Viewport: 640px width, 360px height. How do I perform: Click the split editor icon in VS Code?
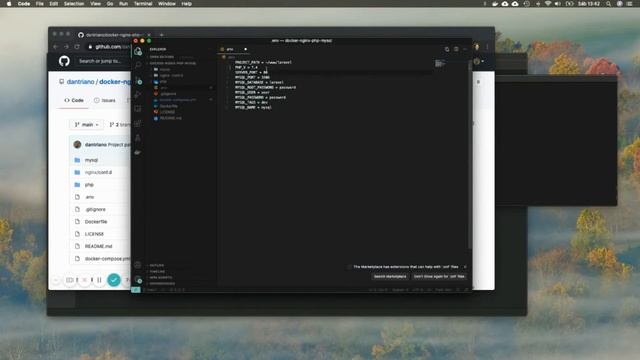tap(456, 49)
